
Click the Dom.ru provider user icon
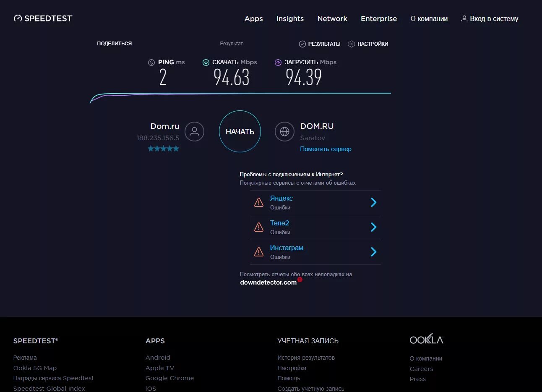click(194, 132)
